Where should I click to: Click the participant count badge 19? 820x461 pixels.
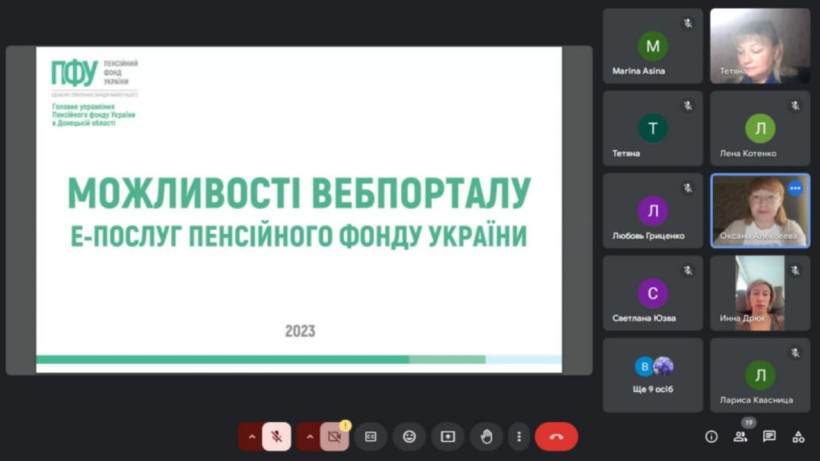(x=749, y=422)
